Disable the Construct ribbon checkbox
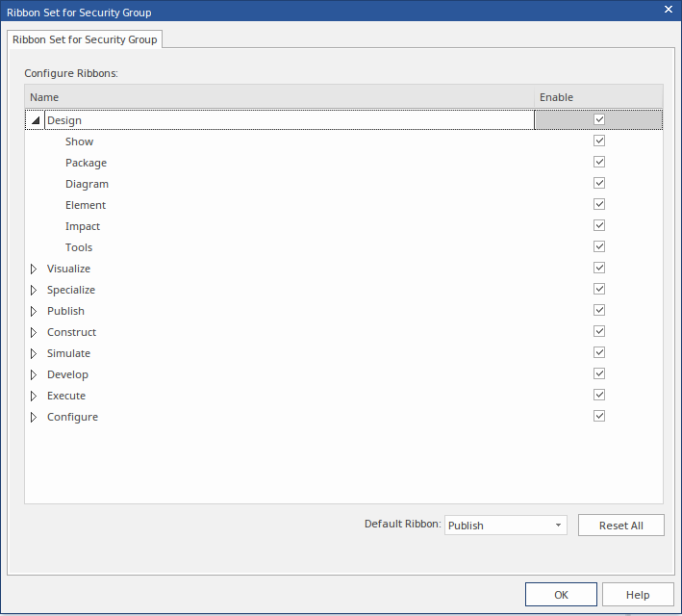The image size is (682, 616). 599,331
